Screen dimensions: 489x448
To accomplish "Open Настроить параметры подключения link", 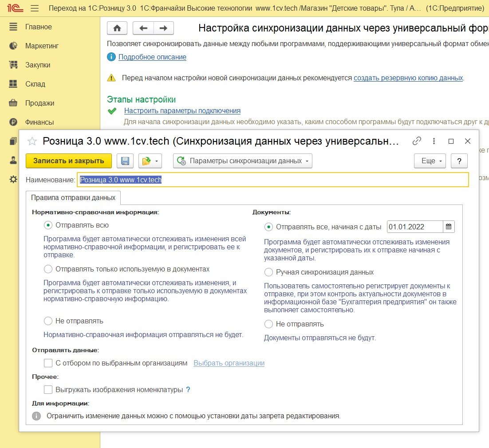I will pos(182,111).
